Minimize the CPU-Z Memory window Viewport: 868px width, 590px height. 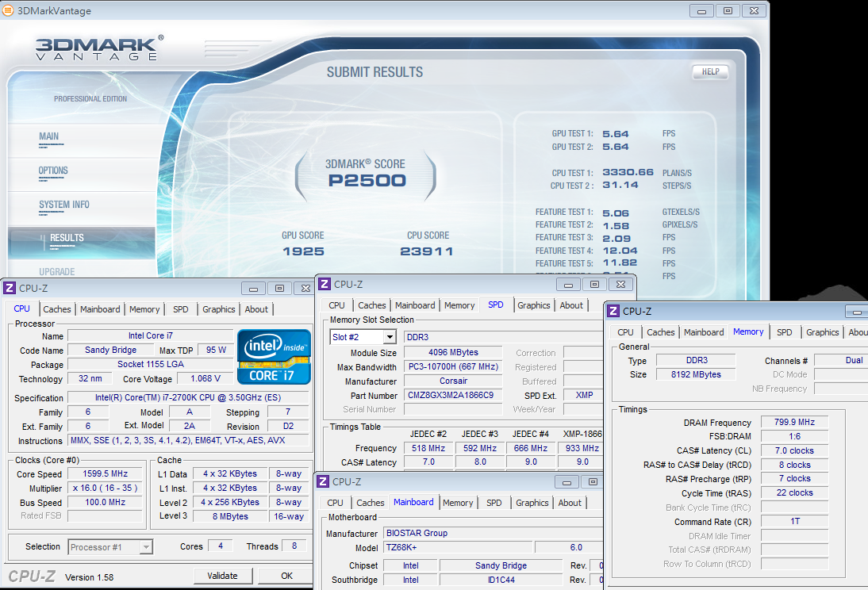pos(856,312)
